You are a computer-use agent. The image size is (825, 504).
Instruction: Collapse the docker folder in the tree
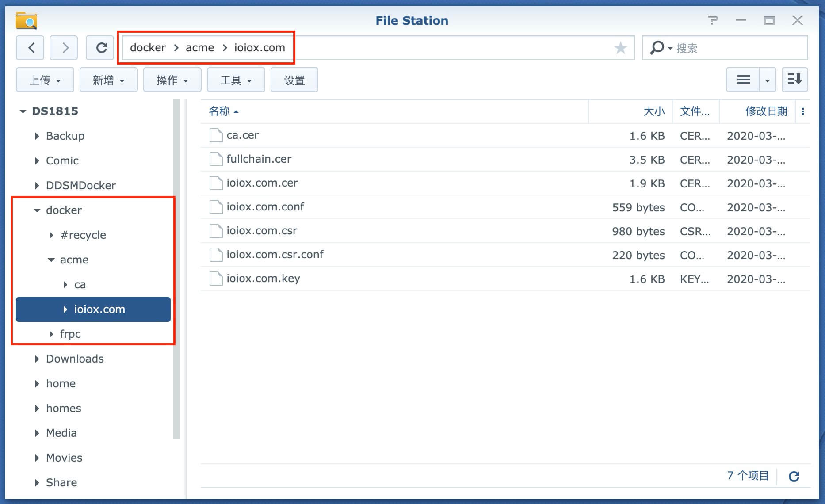(37, 210)
